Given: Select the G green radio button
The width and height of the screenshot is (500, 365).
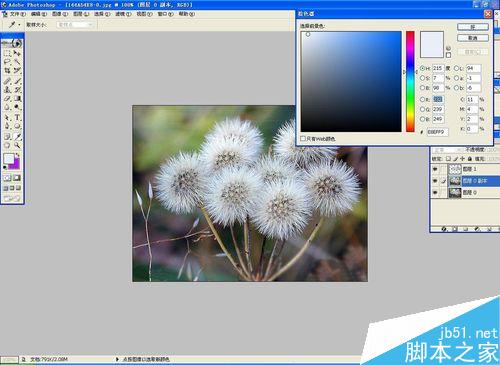Looking at the screenshot, I should click(x=422, y=109).
